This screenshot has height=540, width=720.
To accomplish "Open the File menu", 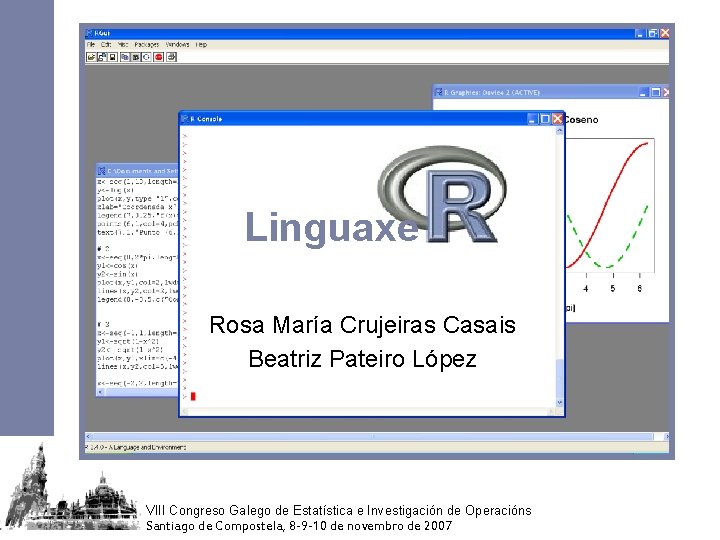I will point(91,45).
